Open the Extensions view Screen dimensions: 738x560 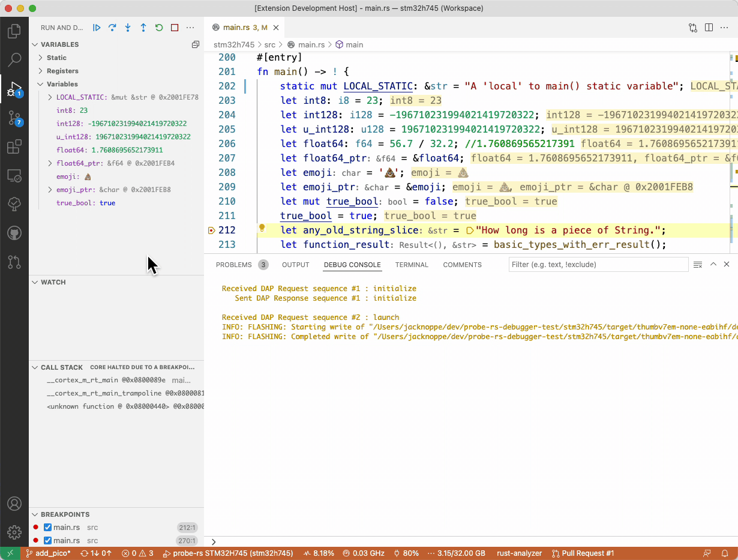click(14, 147)
